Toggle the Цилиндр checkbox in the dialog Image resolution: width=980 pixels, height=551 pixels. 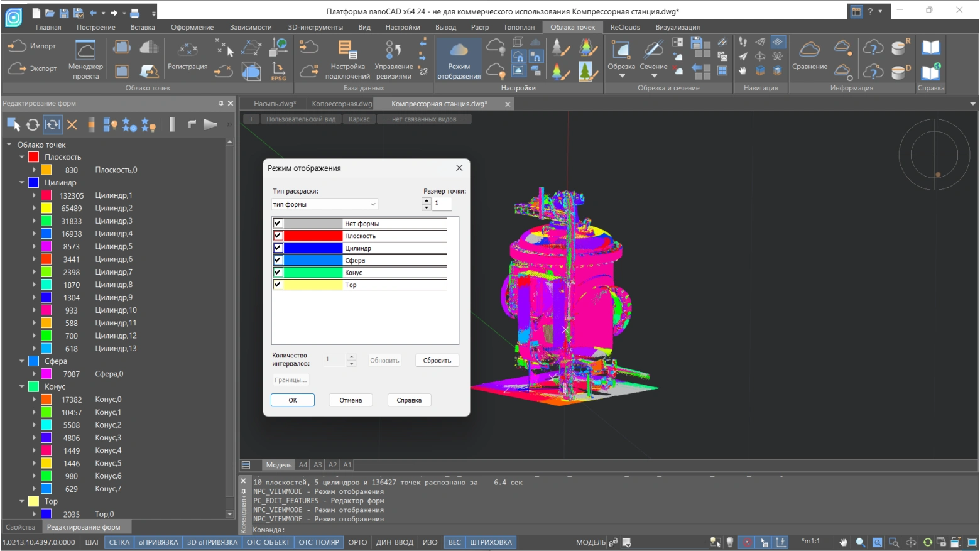coord(278,248)
